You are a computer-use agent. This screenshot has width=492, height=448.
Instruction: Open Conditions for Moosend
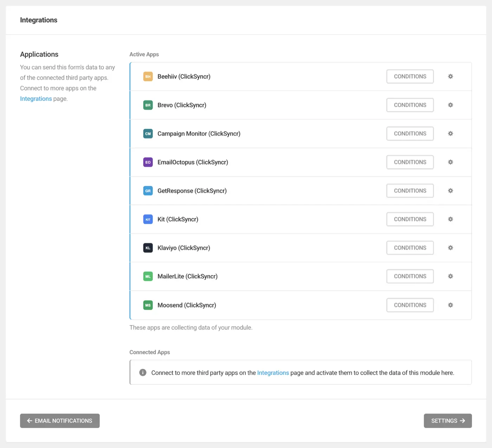coord(410,305)
